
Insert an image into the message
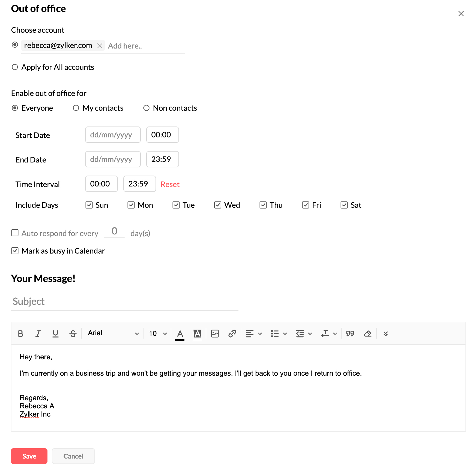[215, 333]
